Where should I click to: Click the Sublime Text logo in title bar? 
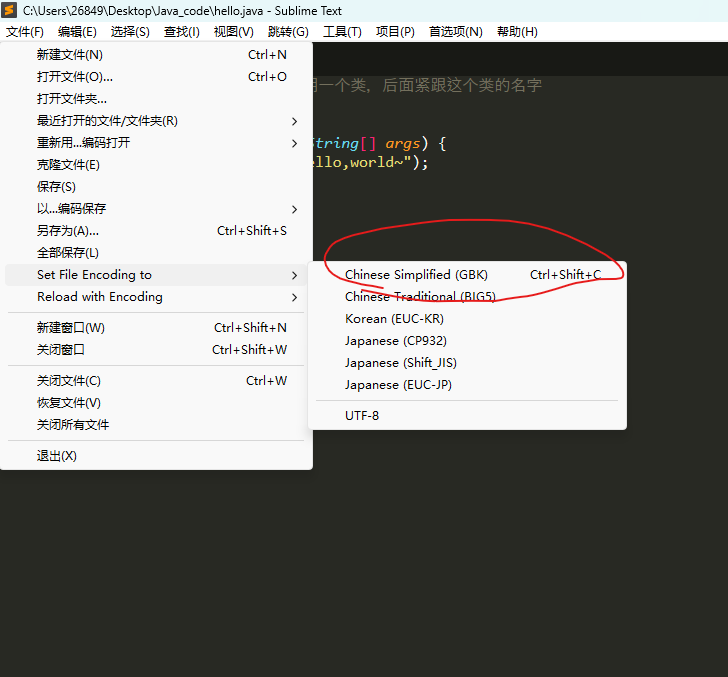(9, 10)
